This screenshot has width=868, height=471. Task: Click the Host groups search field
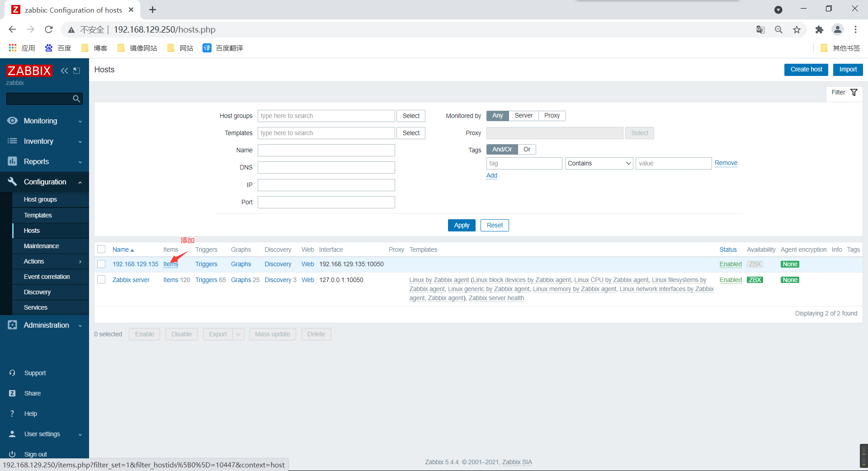click(326, 116)
